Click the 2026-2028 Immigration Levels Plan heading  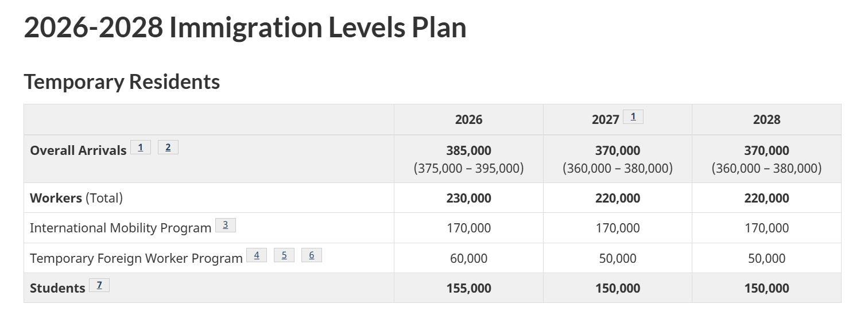pyautogui.click(x=245, y=28)
